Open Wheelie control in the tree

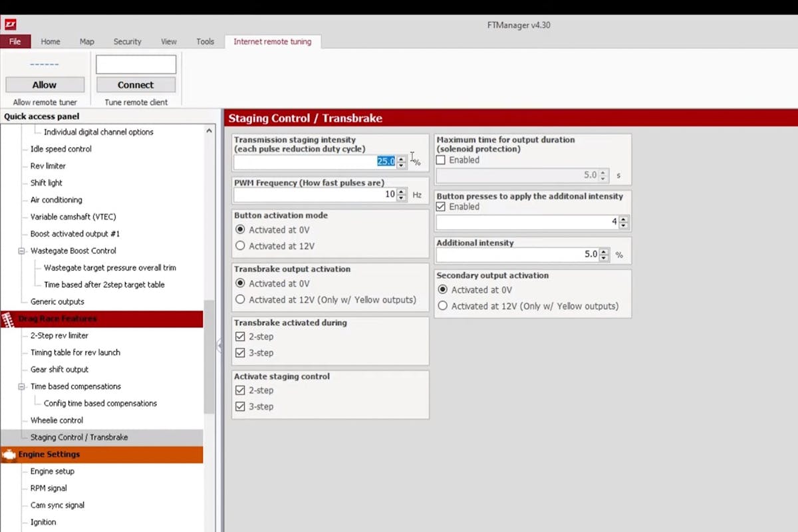point(57,420)
